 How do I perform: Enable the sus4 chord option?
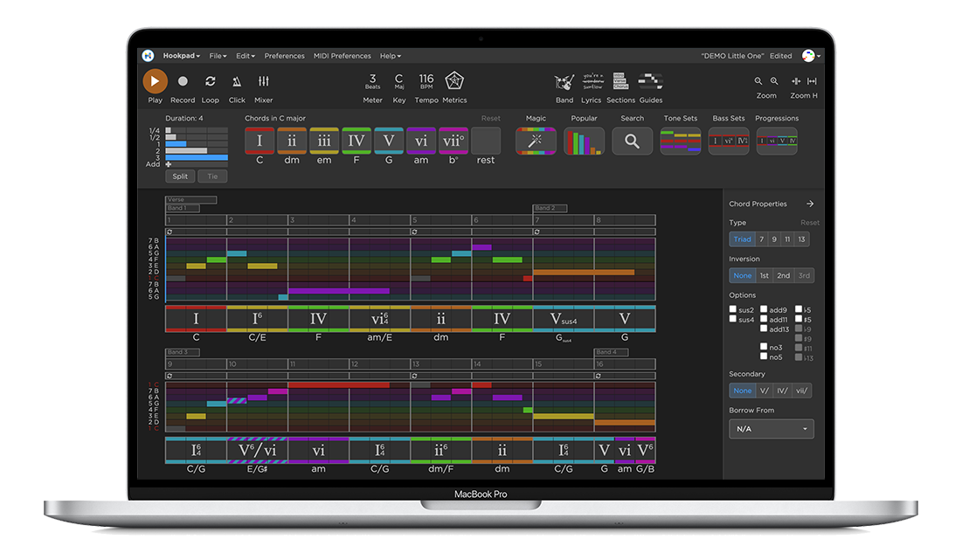(732, 318)
